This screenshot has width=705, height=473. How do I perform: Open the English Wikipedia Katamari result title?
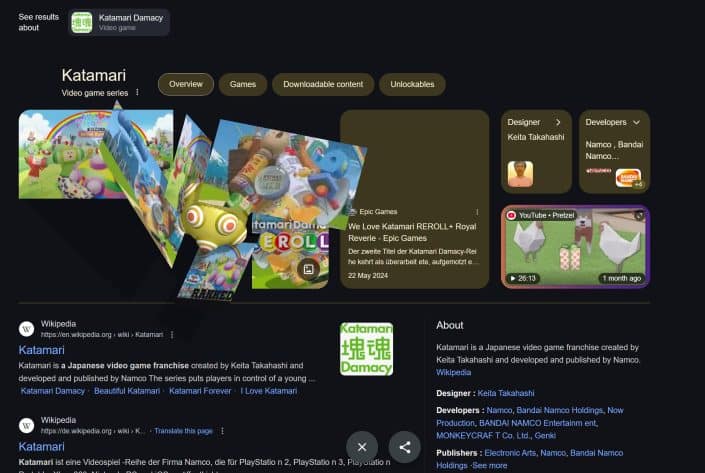pyautogui.click(x=41, y=350)
